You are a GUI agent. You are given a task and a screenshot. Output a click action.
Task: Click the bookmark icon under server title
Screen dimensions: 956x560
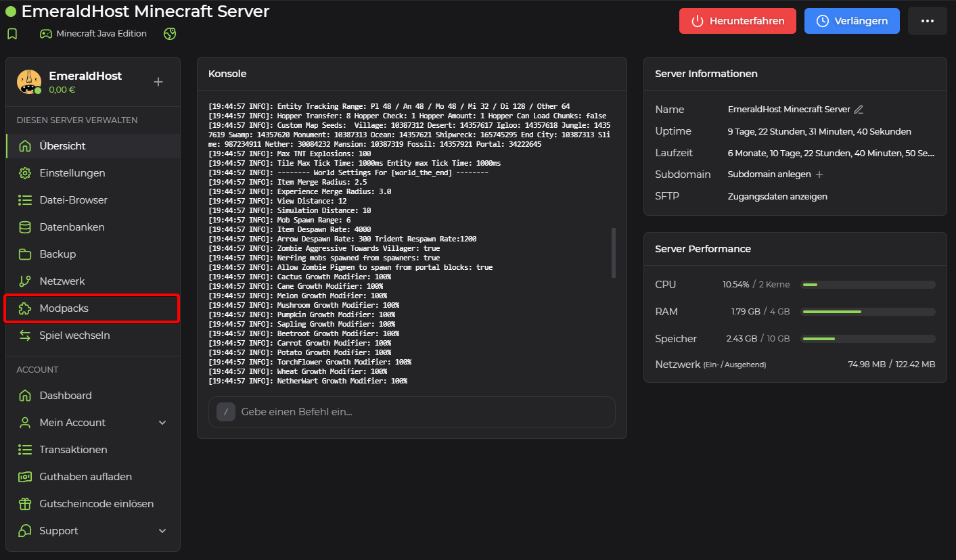12,34
